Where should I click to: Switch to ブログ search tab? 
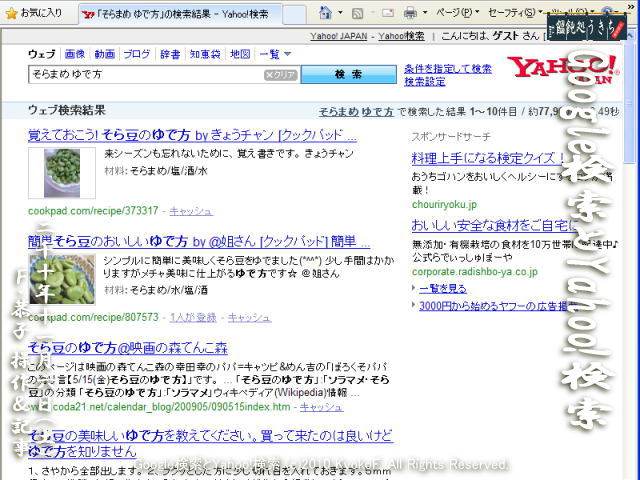point(137,54)
